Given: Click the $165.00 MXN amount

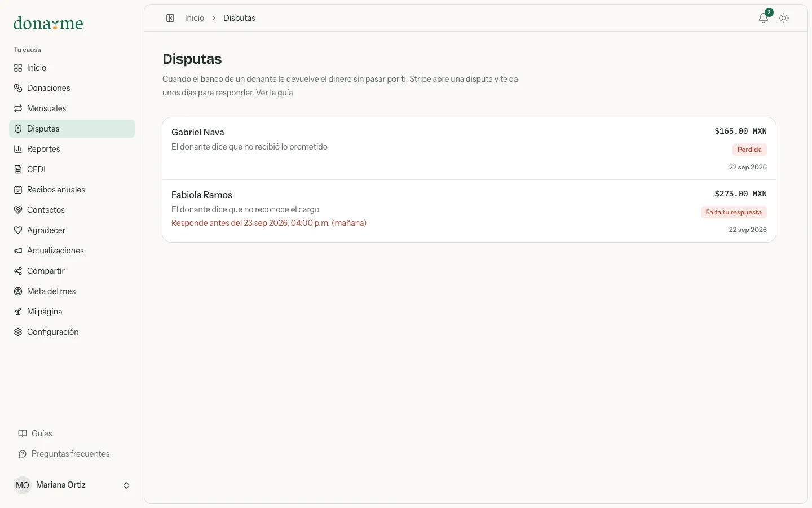Looking at the screenshot, I should point(740,131).
